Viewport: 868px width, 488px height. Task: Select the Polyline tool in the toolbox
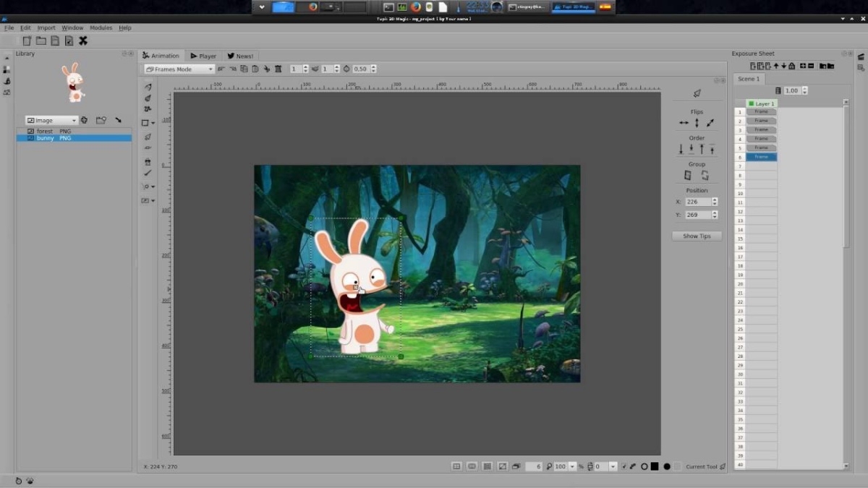click(148, 108)
